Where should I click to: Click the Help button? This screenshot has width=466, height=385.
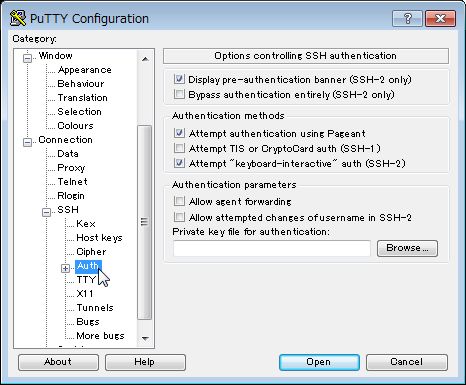[x=145, y=362]
